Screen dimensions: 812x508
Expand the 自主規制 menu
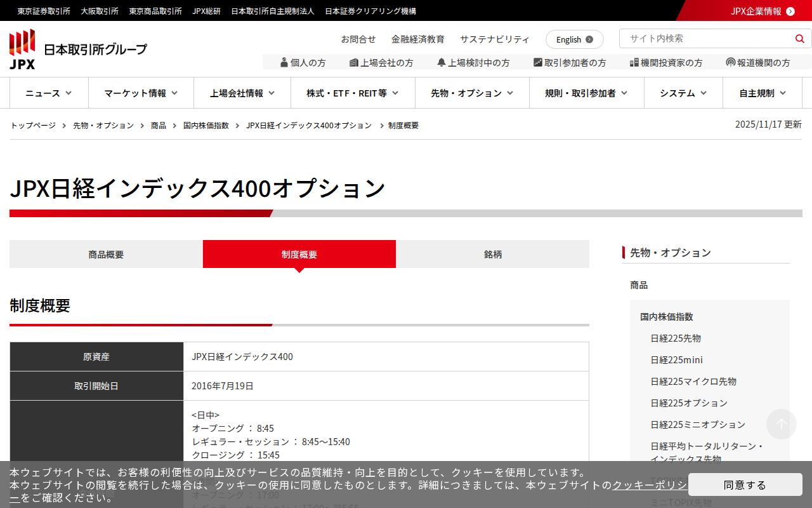pos(763,93)
